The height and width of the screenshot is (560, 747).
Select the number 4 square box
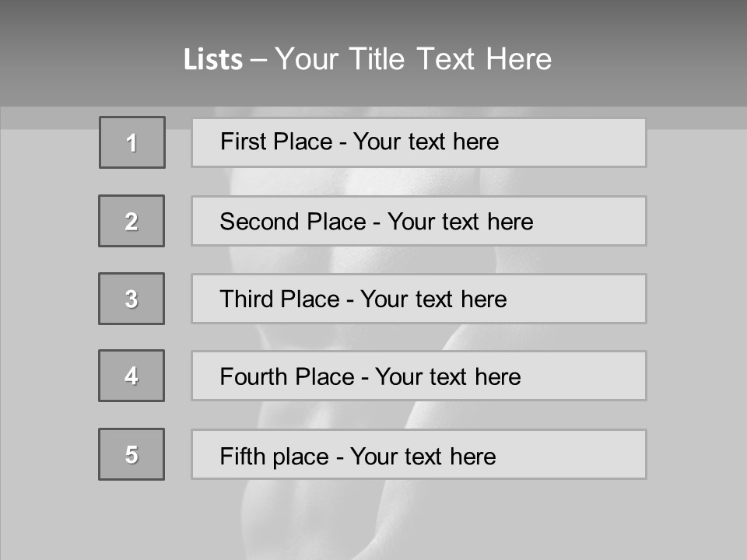(x=132, y=376)
